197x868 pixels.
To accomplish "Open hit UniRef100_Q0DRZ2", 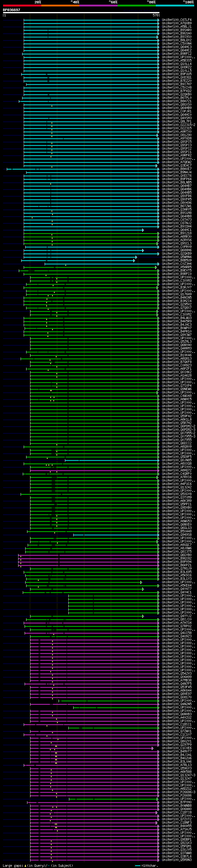I will pos(177,67).
